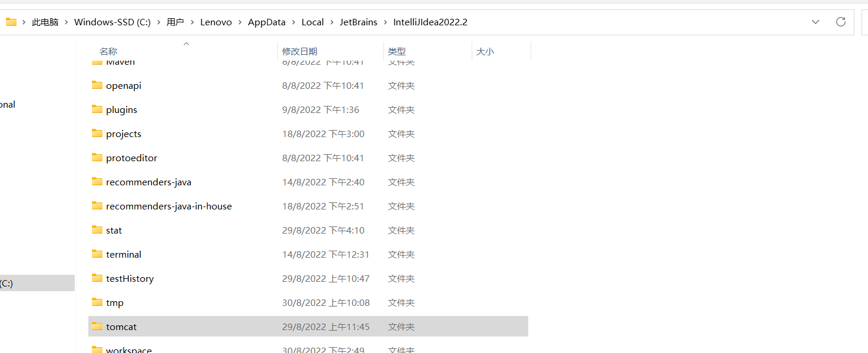Viewport: 868px width, 353px height.
Task: Expand the chevron after 此电脑 in the path
Action: [x=67, y=22]
